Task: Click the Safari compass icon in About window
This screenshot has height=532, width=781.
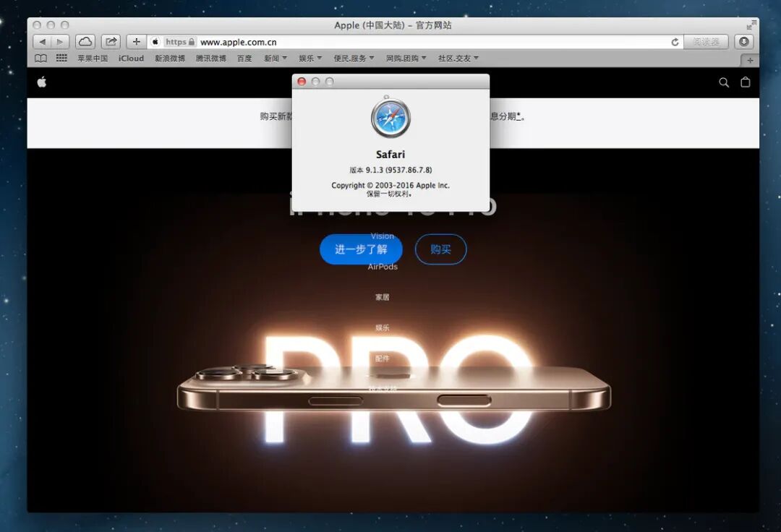Action: [x=390, y=117]
